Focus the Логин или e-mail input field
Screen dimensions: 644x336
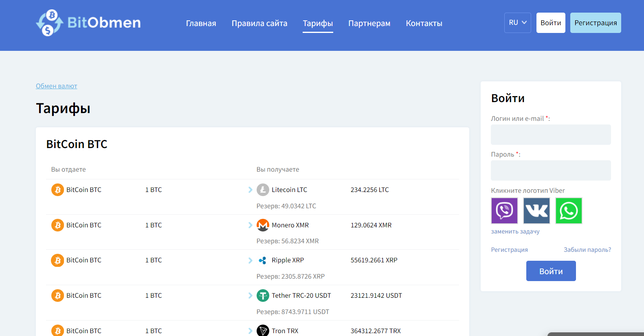[551, 135]
